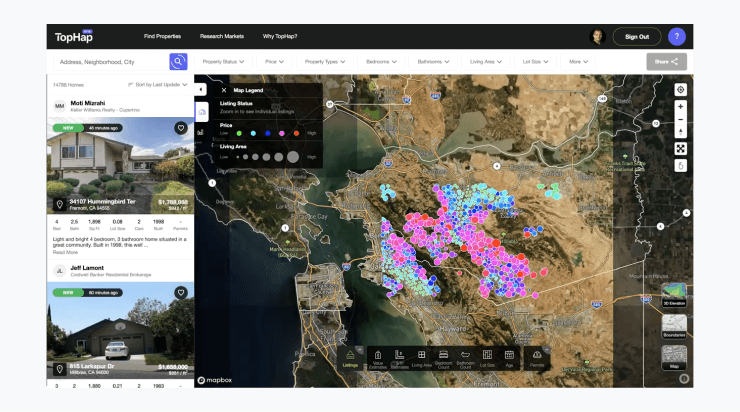Screen dimensions: 740x412
Task: Close the Map Legend panel
Action: coord(224,90)
